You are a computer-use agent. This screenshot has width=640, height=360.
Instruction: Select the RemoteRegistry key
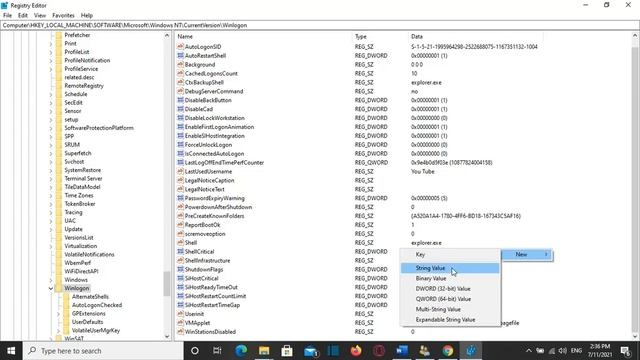click(x=84, y=86)
